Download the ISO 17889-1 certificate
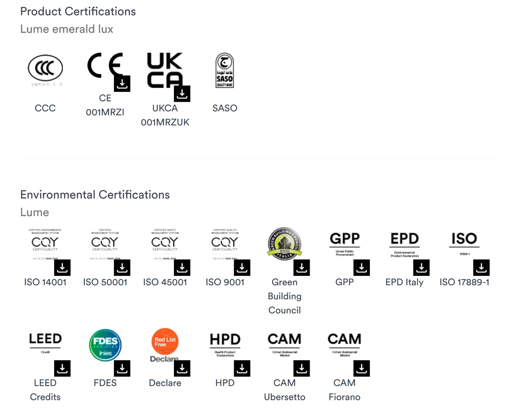The width and height of the screenshot is (518, 420). click(481, 268)
